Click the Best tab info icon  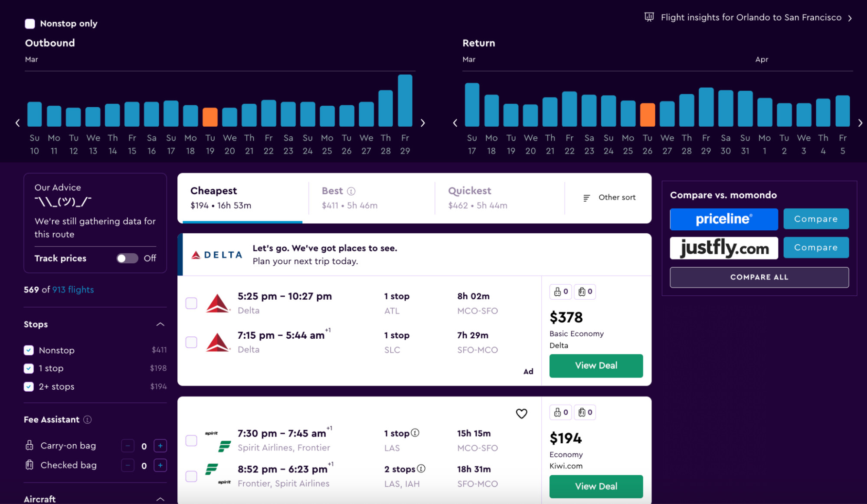[x=351, y=191]
